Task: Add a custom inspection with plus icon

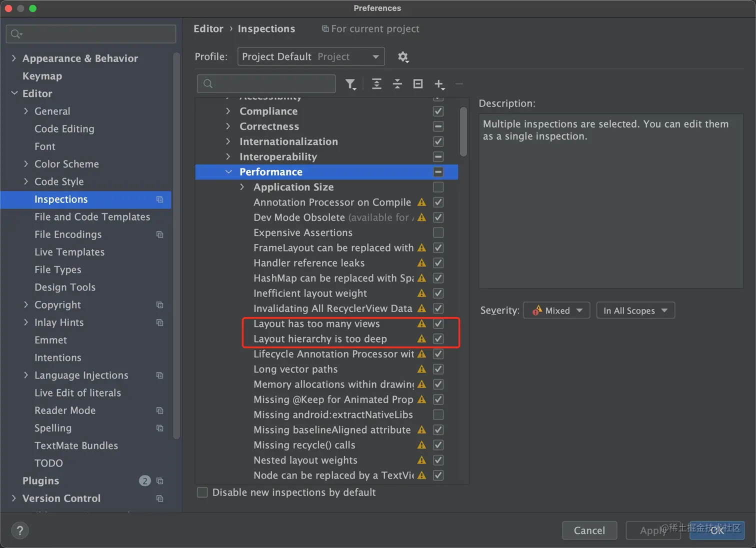Action: [439, 84]
